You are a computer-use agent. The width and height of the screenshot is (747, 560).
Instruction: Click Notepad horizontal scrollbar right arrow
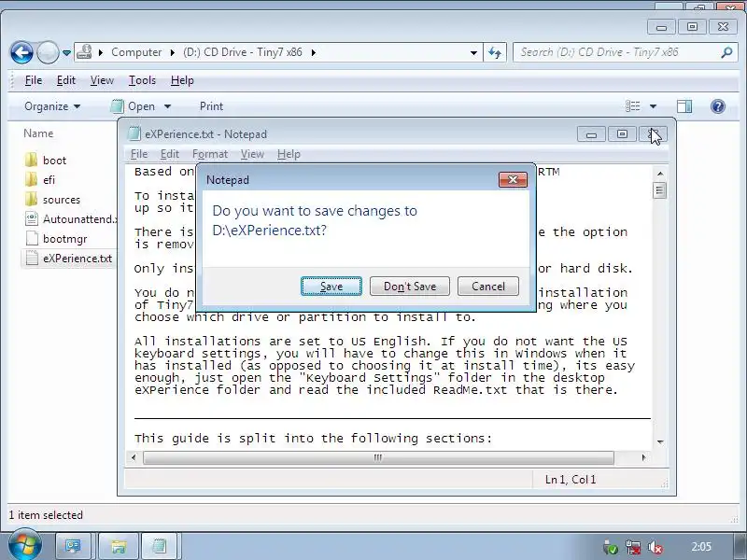(643, 457)
